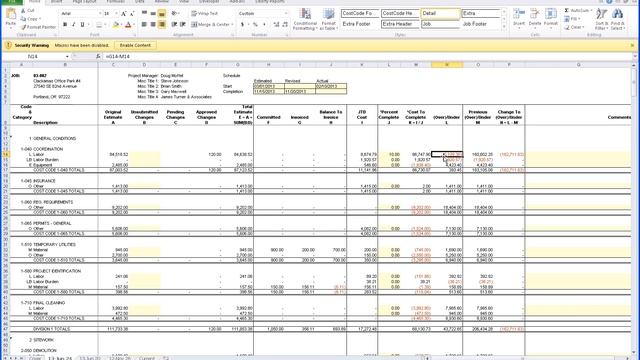Switch to the Developer ribbon tab

[208, 2]
